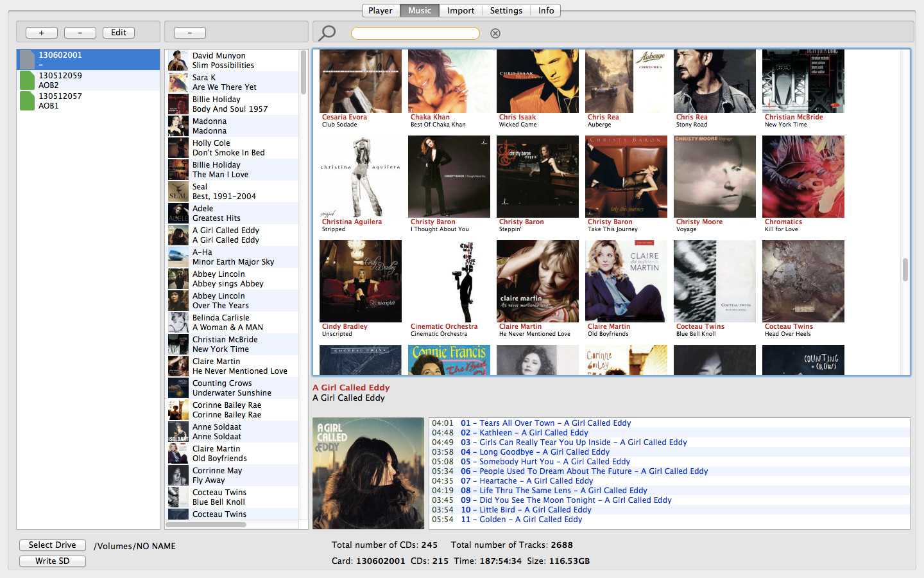924x578 pixels.
Task: Open Cindy Bradley Unscripted album cover
Action: 361,281
